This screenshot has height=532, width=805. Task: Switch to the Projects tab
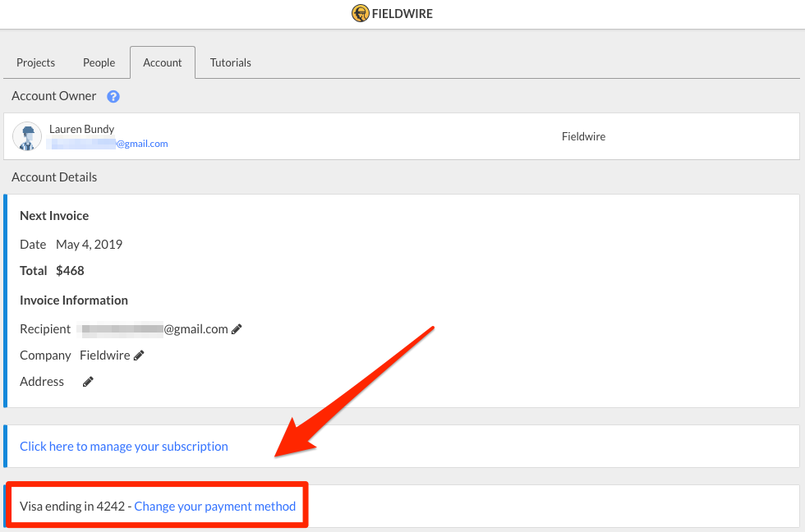click(x=35, y=62)
